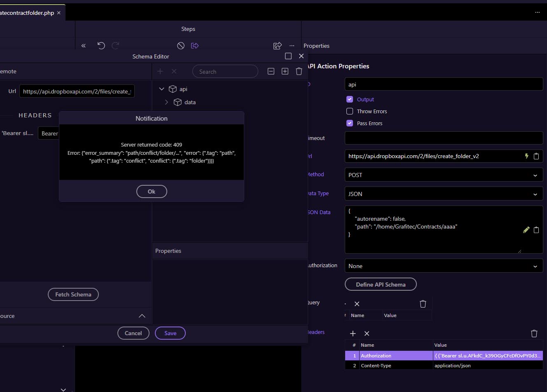The width and height of the screenshot is (547, 392).
Task: Click the Bearer token header value cell
Action: (488, 356)
